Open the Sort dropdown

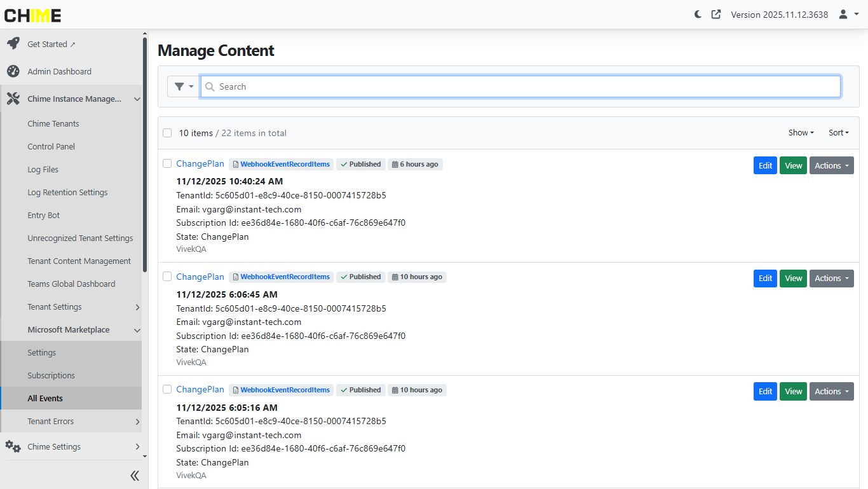click(x=838, y=133)
